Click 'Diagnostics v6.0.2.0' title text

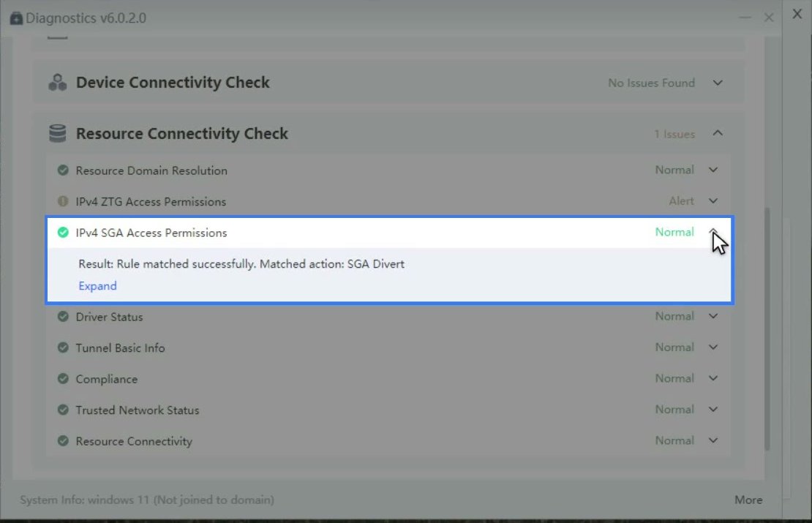(86, 18)
